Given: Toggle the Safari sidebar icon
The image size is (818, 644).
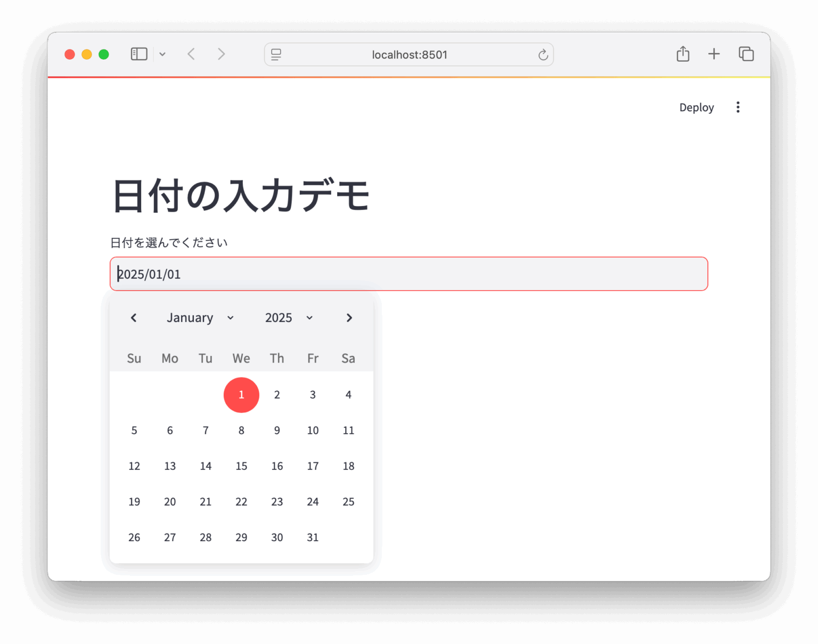Looking at the screenshot, I should 138,54.
